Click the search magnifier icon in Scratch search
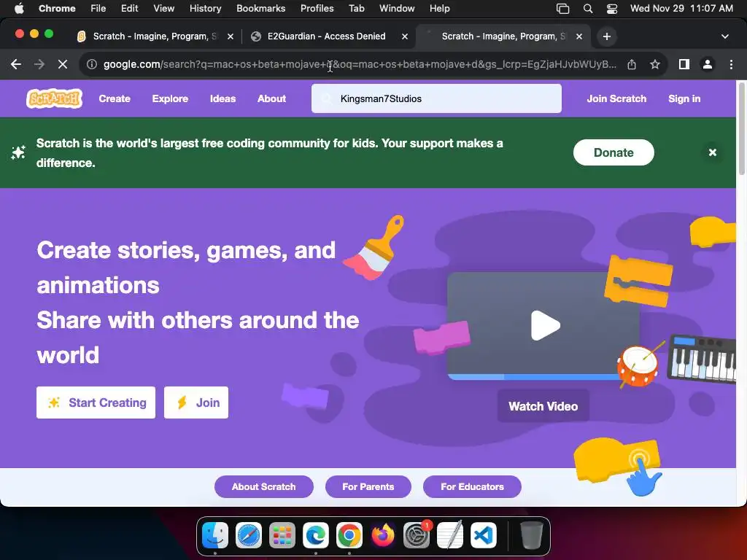 coord(326,98)
